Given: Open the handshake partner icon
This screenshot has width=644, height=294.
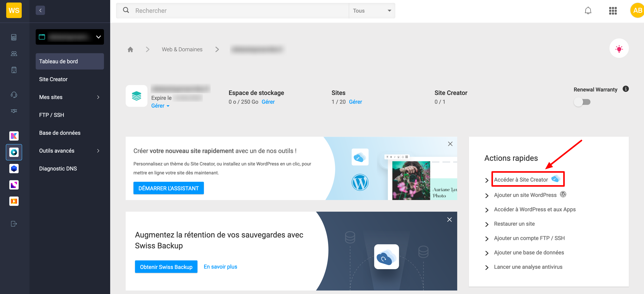Looking at the screenshot, I should (14, 111).
